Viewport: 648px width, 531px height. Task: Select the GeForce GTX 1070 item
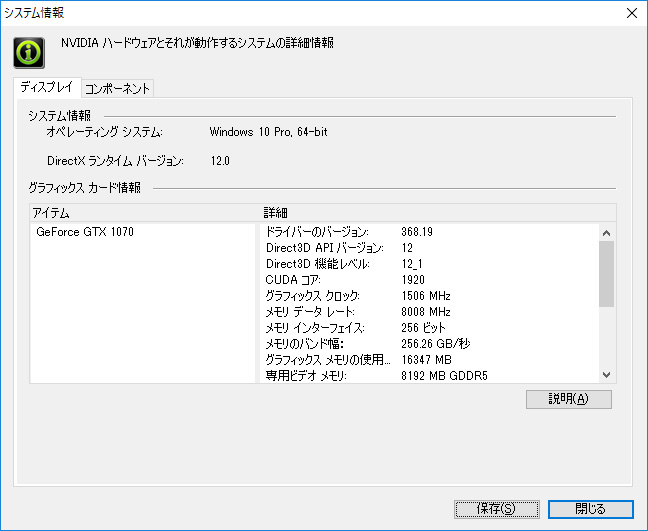pyautogui.click(x=85, y=232)
